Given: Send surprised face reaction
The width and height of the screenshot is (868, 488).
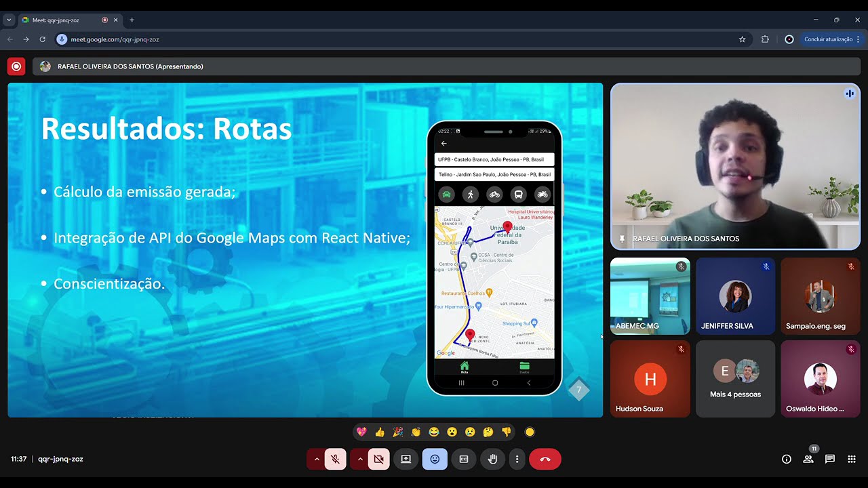Looking at the screenshot, I should 452,432.
